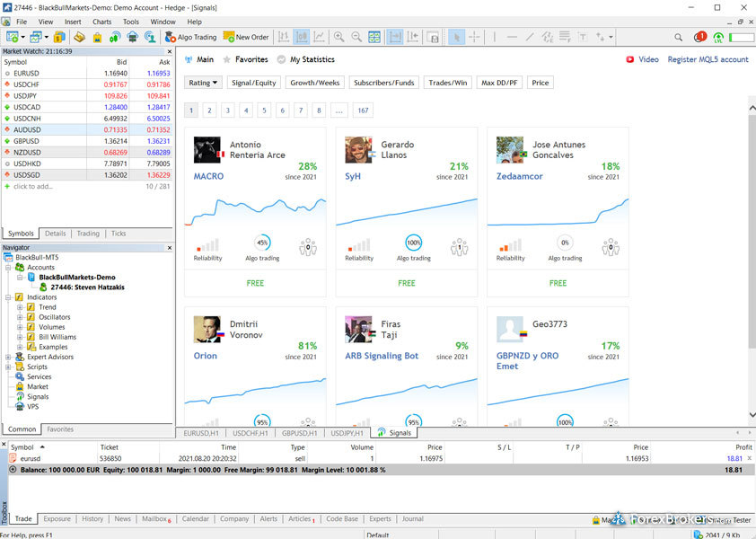Screen dimensions: 756x539
Task: Toggle the Algo Trading button
Action: tap(191, 37)
